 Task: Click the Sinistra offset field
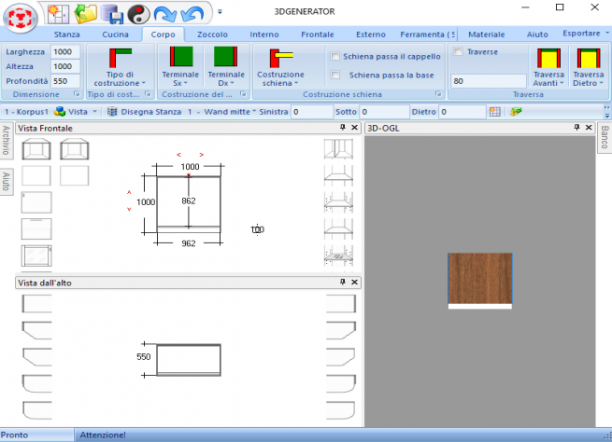tap(311, 112)
